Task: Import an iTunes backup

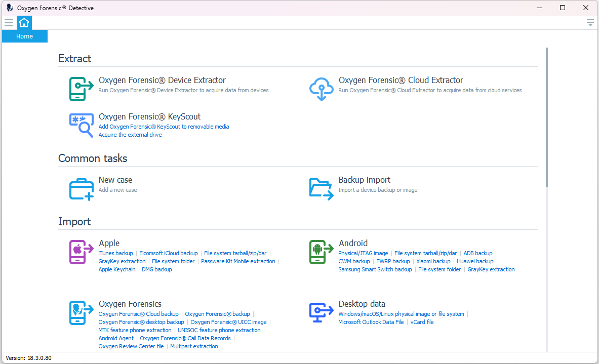Action: pyautogui.click(x=115, y=253)
